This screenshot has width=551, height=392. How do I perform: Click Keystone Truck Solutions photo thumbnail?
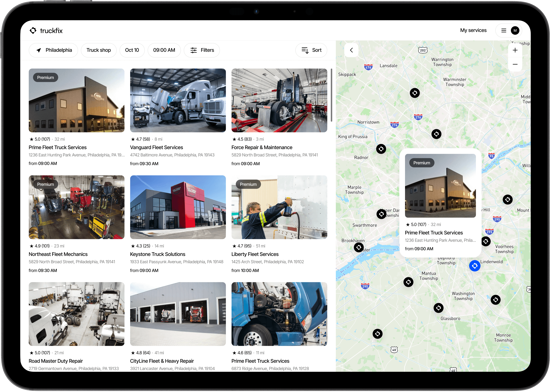pos(178,207)
